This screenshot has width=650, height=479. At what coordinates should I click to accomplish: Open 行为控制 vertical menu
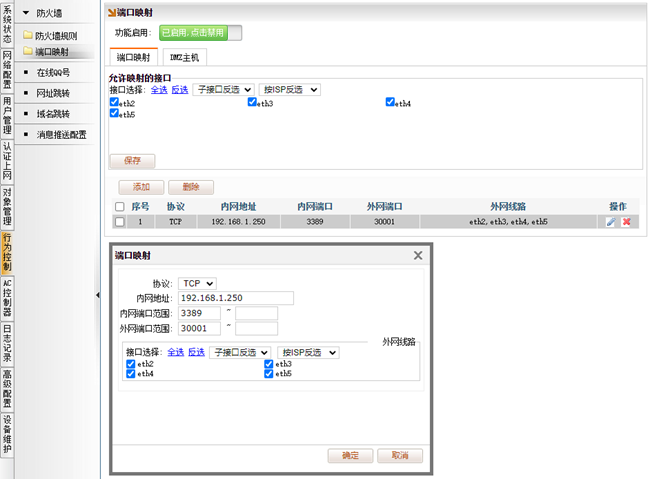click(x=7, y=253)
